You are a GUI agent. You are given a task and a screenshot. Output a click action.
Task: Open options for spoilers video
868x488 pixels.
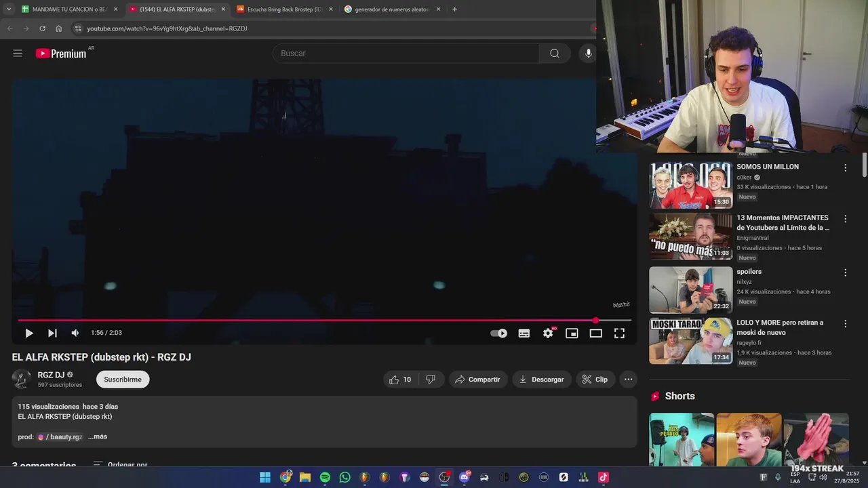[845, 272]
